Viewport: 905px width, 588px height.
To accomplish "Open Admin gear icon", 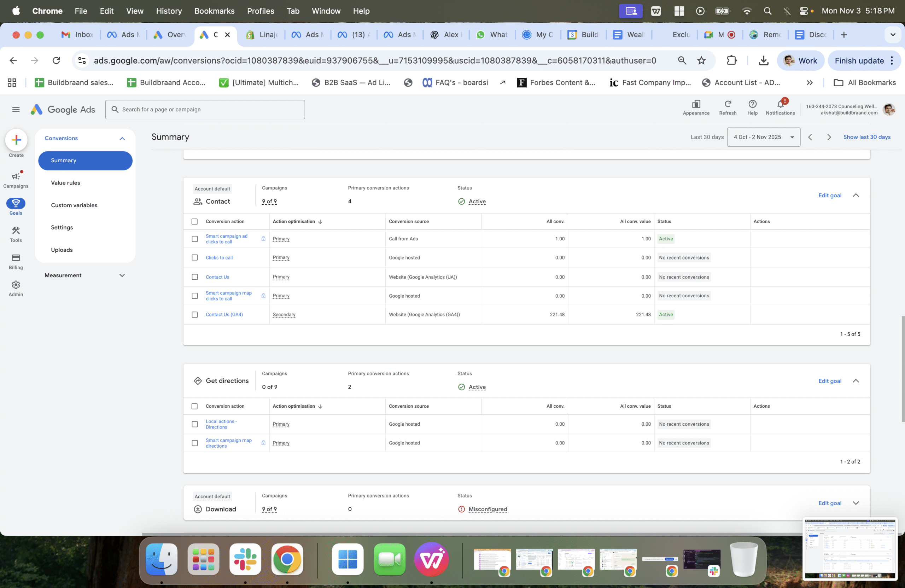I will click(x=16, y=285).
